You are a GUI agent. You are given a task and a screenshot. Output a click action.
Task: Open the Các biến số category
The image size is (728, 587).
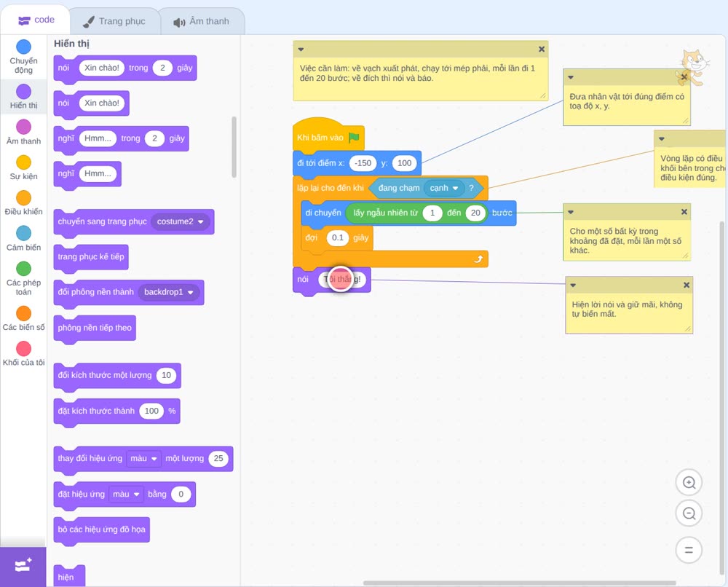point(24,318)
